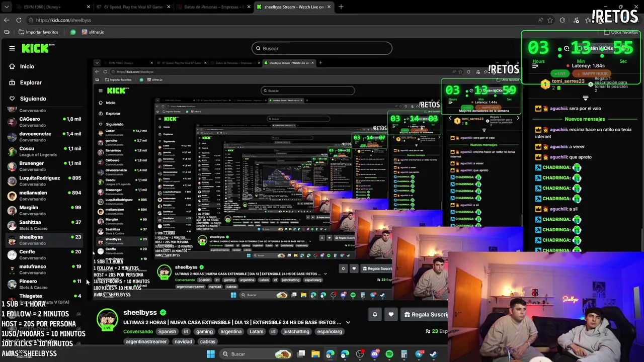Viewport: 644px width, 362px height.
Task: Toggle the follow heart for sheelbyss
Action: coord(391,314)
